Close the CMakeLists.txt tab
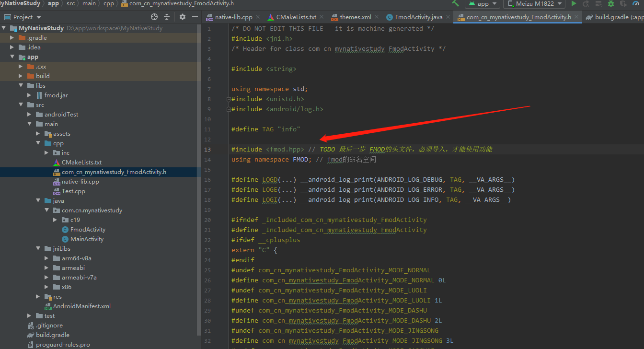 (x=321, y=17)
